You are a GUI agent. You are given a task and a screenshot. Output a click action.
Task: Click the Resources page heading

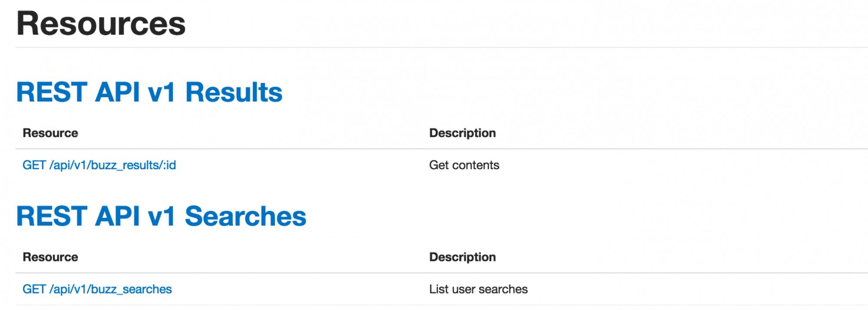(x=101, y=24)
